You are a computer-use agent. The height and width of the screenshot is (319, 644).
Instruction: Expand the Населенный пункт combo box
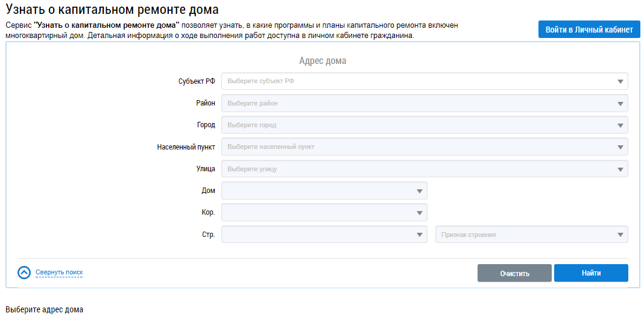click(x=416, y=147)
